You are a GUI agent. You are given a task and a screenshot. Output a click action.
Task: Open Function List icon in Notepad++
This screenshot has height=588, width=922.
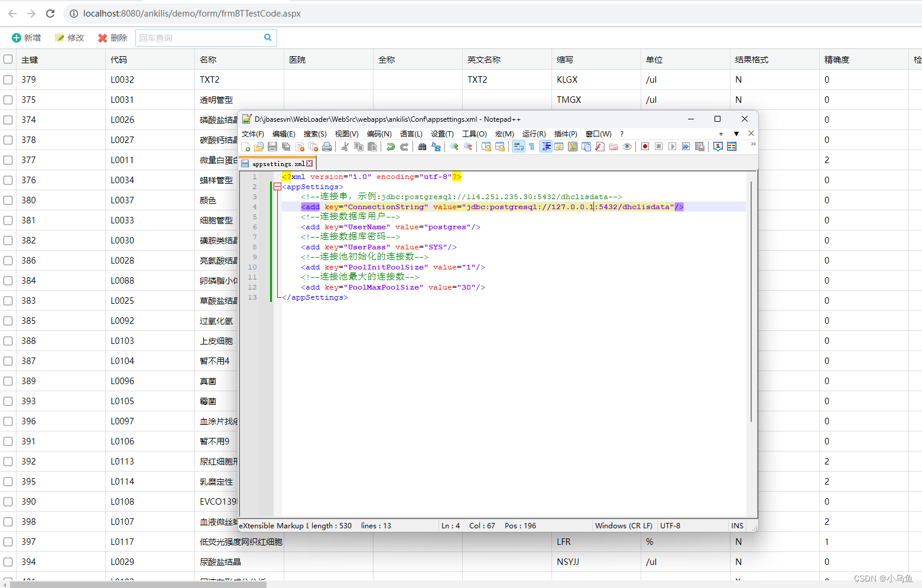[600, 147]
